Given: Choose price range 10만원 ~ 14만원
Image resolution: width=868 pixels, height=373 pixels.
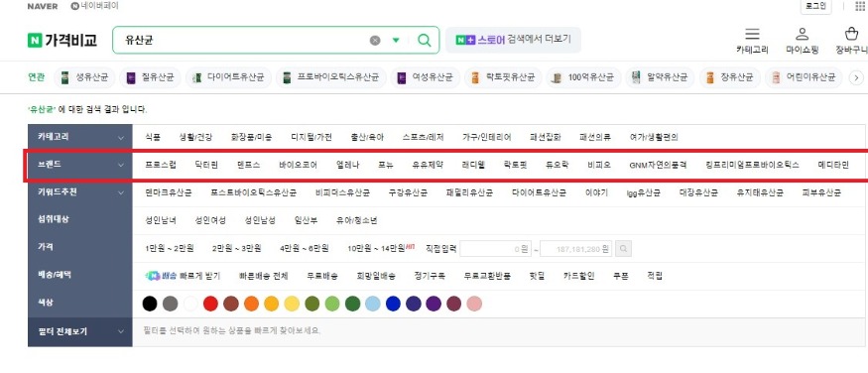Looking at the screenshot, I should click(x=377, y=248).
